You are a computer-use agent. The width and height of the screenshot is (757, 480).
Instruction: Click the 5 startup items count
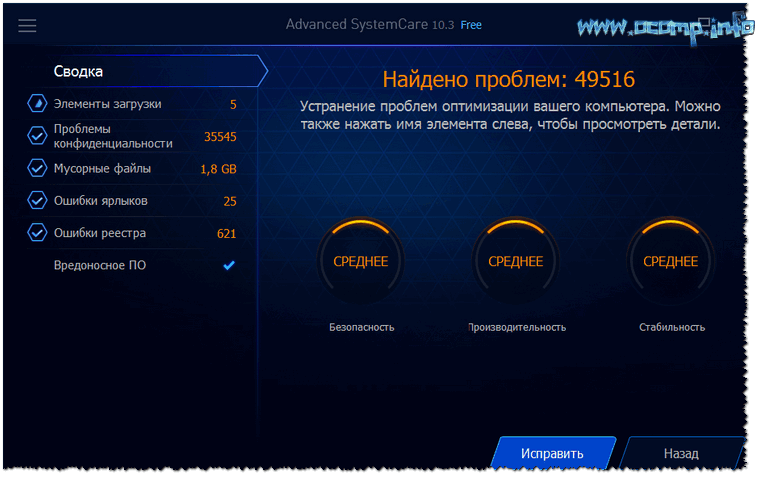click(233, 104)
